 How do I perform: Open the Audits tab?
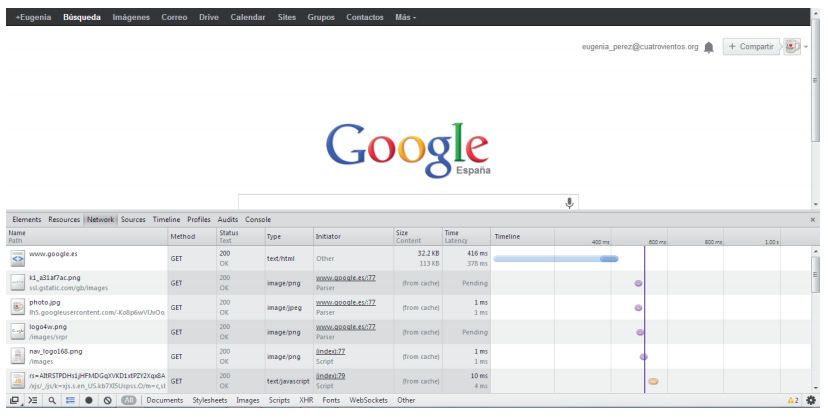point(228,220)
